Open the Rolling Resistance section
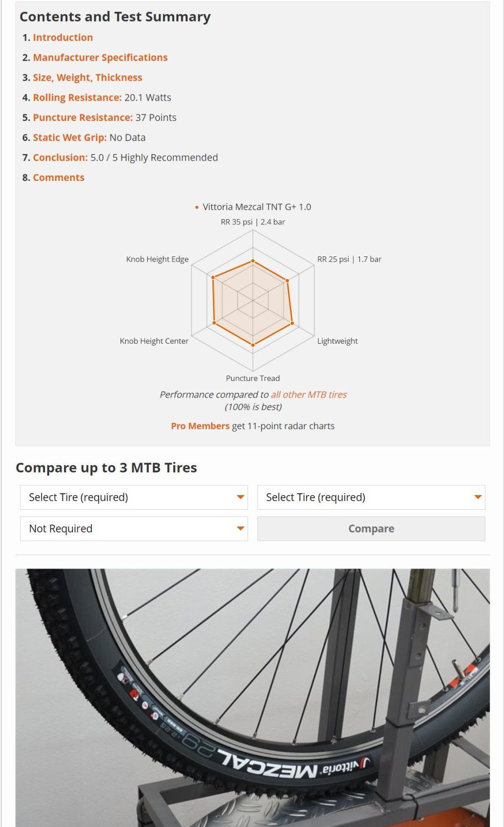The height and width of the screenshot is (827, 504). (77, 98)
